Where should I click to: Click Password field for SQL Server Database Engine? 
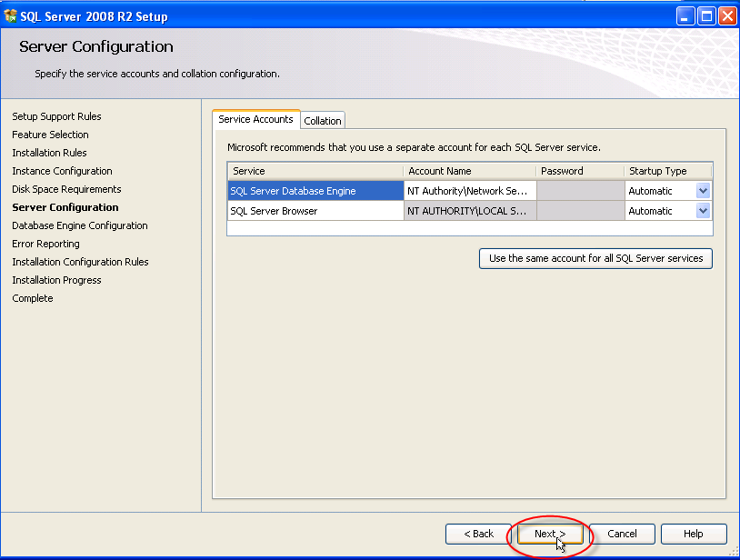point(581,191)
